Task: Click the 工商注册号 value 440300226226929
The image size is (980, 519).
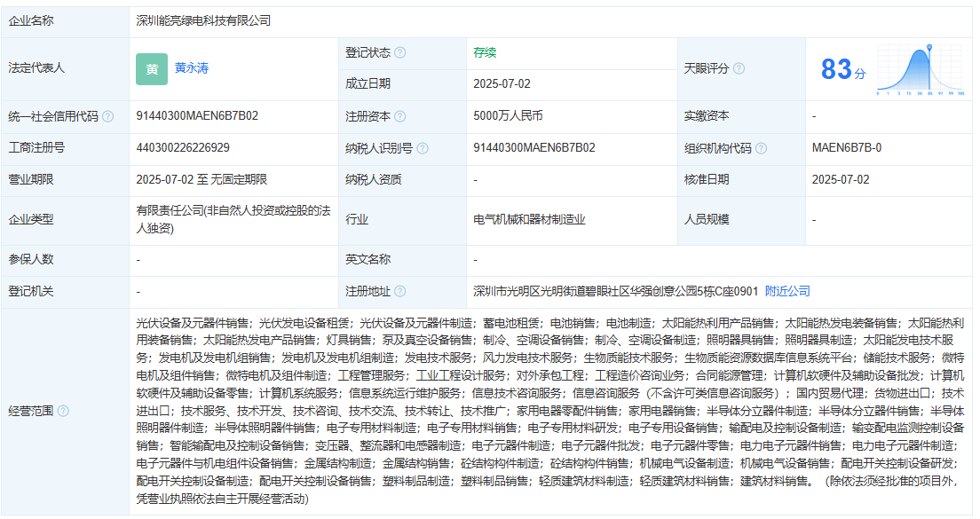Action: click(183, 148)
